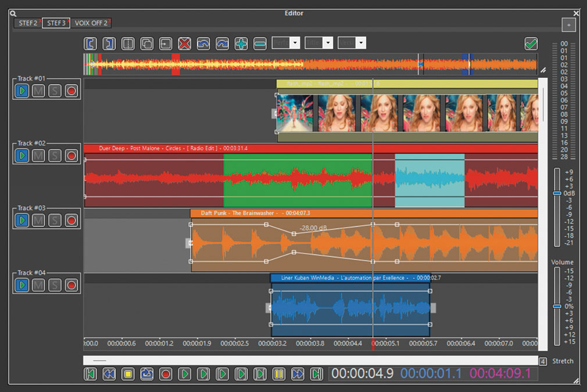Click the red X delete icon in toolbar

point(184,44)
